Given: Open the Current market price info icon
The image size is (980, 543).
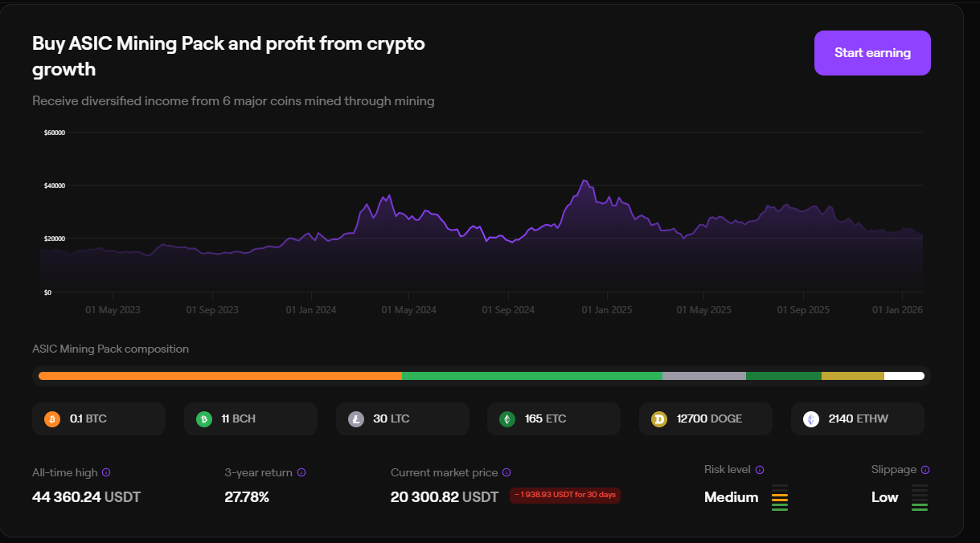Looking at the screenshot, I should point(506,473).
